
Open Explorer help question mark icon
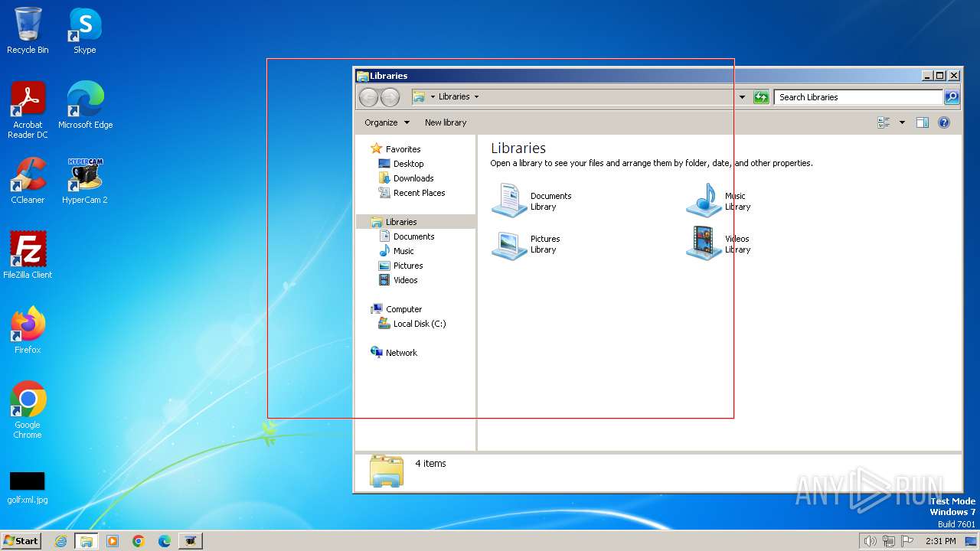[944, 122]
